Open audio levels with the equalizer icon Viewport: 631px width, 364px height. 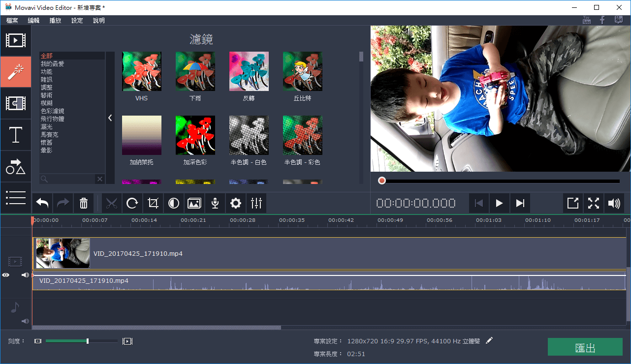(x=256, y=203)
